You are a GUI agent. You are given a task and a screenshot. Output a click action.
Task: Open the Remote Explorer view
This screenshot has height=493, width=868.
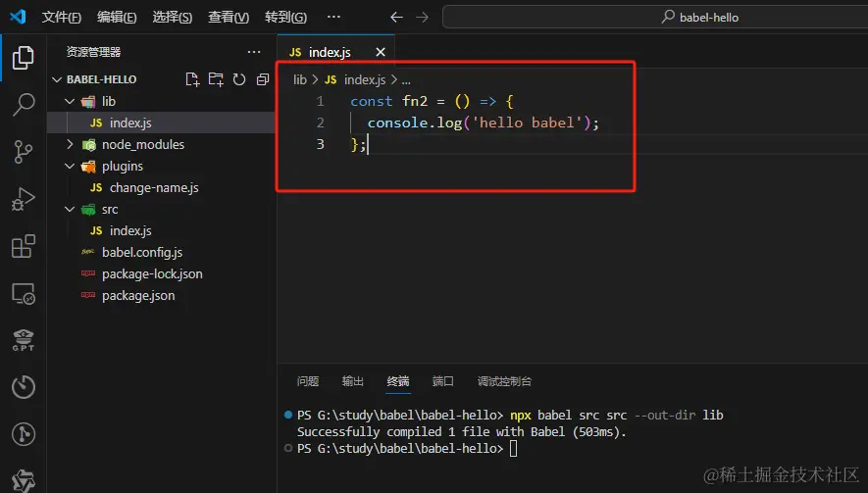[23, 294]
